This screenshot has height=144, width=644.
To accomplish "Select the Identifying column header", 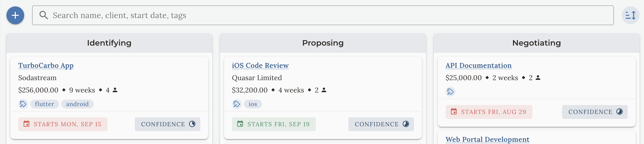I will [109, 43].
